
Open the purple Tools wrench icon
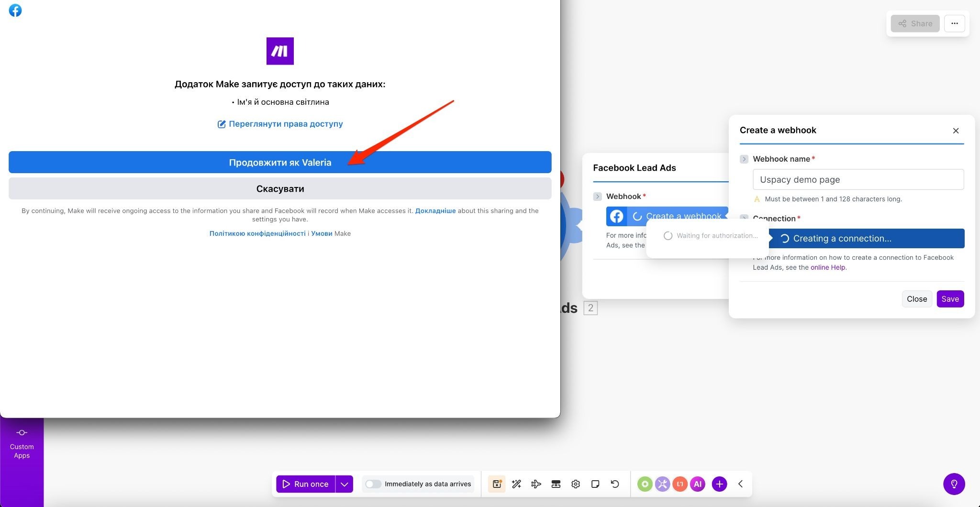662,484
